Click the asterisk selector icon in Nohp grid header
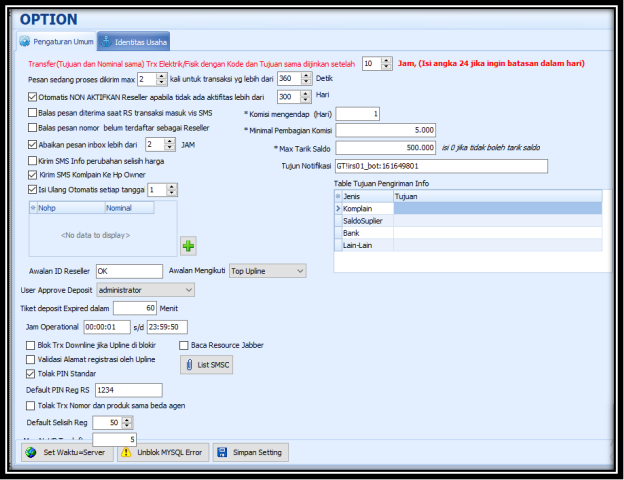Image resolution: width=624 pixels, height=480 pixels. (x=33, y=208)
